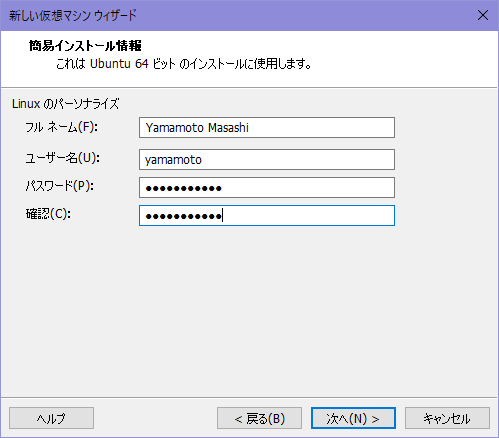The width and height of the screenshot is (499, 438).
Task: Click the Yamamoto Masashi text
Action: pos(197,128)
